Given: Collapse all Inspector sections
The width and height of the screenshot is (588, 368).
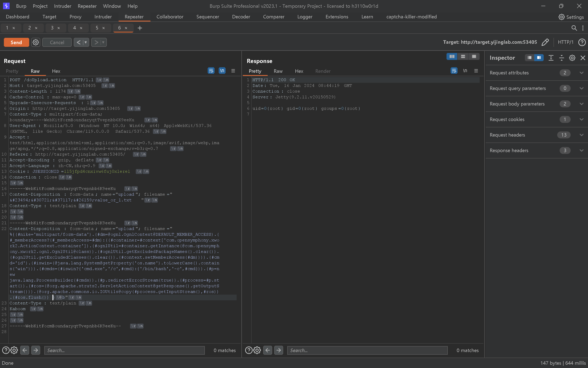Looking at the screenshot, I should [561, 58].
